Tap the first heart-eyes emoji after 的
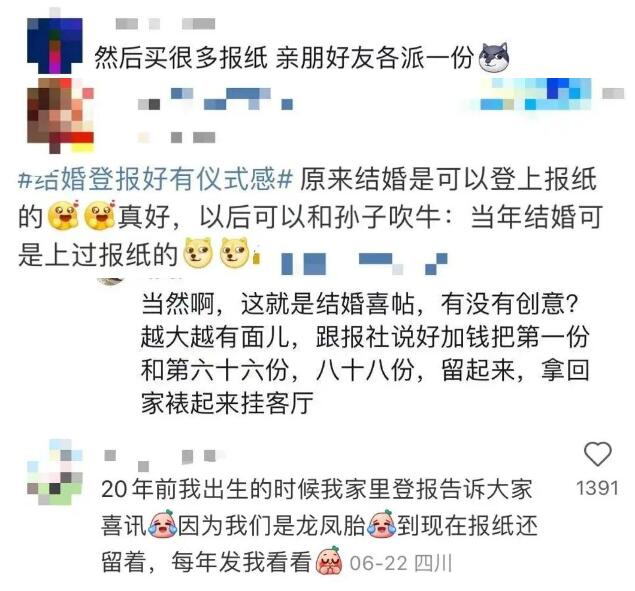Image resolution: width=635 pixels, height=591 pixels. (x=64, y=215)
